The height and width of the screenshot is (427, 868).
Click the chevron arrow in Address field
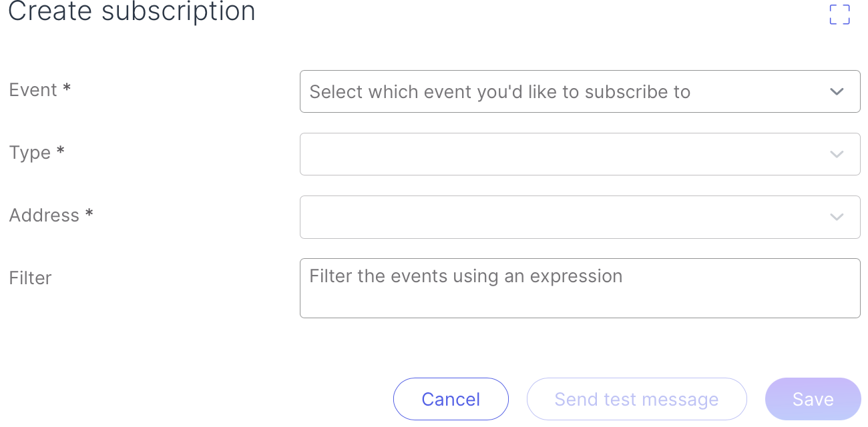(837, 218)
